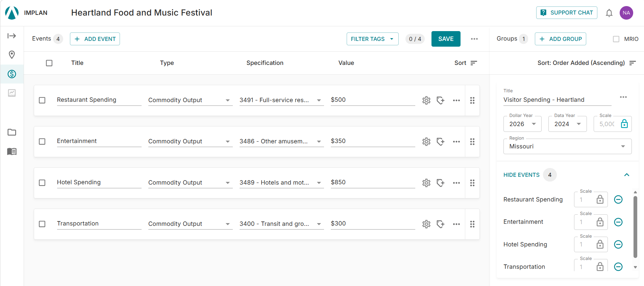Open the Regions location pin icon
The height and width of the screenshot is (286, 644).
[x=12, y=55]
